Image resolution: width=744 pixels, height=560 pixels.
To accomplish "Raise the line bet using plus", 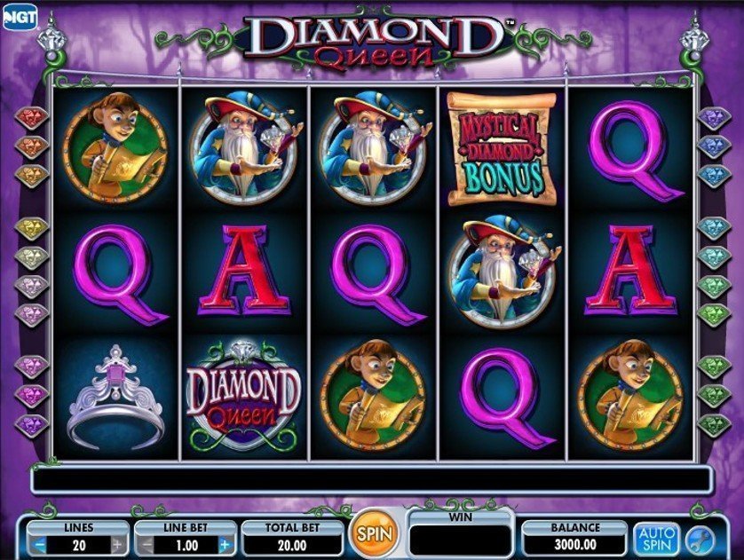I will point(226,545).
